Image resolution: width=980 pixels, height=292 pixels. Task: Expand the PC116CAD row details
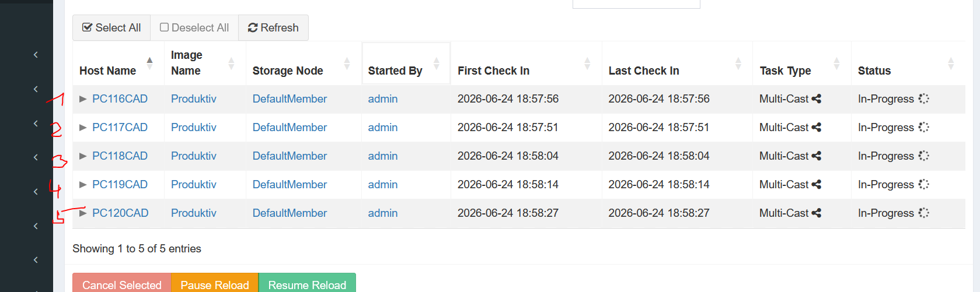83,99
